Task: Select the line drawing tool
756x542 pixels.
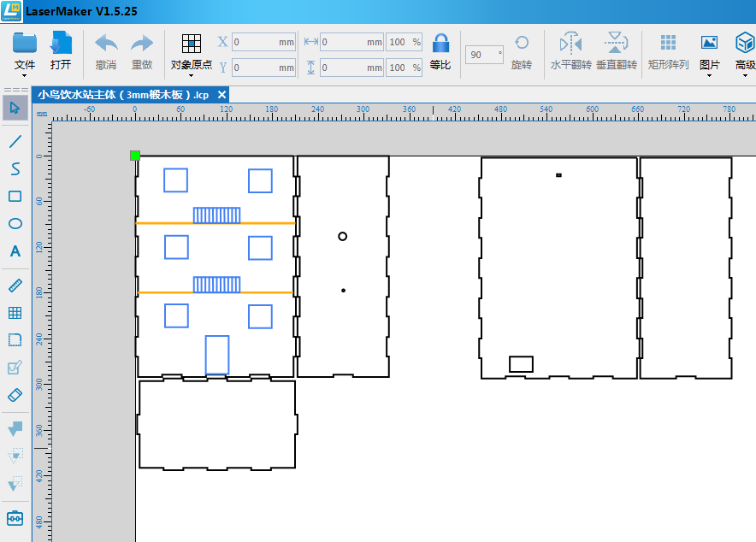Action: [x=15, y=141]
